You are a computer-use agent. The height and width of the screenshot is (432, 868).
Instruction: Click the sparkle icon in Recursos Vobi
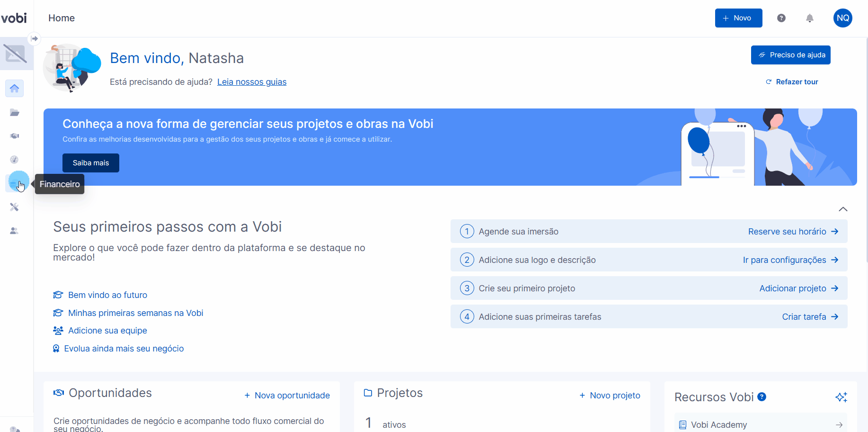(841, 397)
